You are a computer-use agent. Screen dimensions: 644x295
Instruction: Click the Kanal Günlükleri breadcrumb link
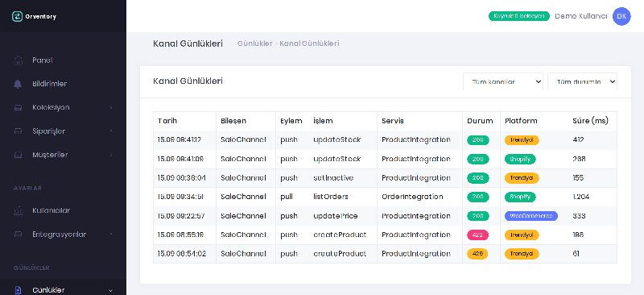coord(309,44)
